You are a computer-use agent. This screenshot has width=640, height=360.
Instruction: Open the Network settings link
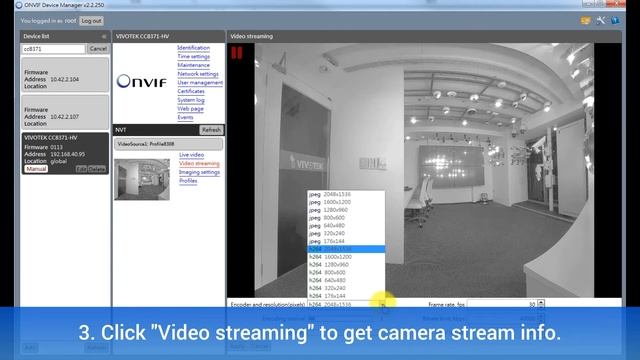pos(198,74)
